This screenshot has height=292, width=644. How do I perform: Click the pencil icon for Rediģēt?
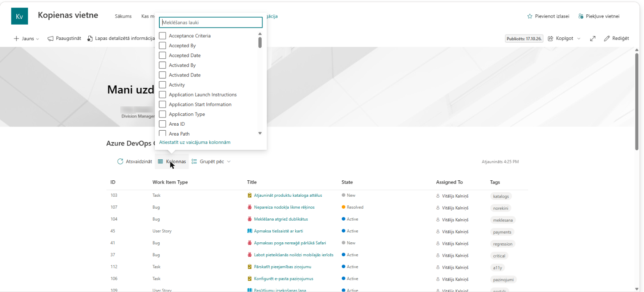coord(607,39)
